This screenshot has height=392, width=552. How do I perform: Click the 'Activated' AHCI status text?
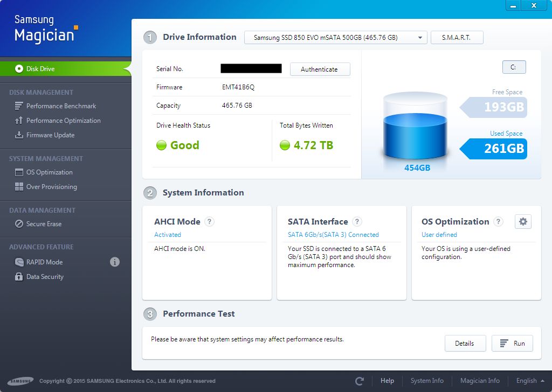click(x=168, y=234)
